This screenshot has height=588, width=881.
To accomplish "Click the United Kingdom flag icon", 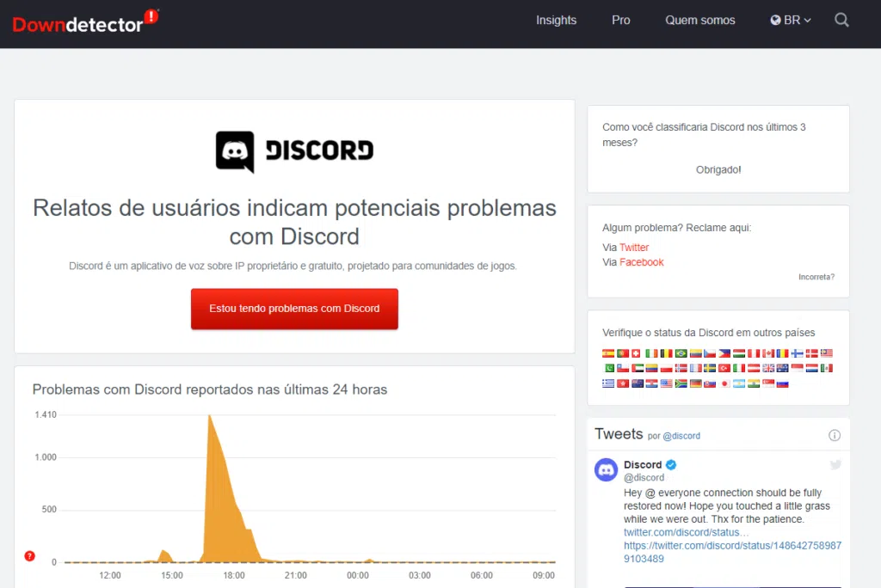I will (768, 369).
